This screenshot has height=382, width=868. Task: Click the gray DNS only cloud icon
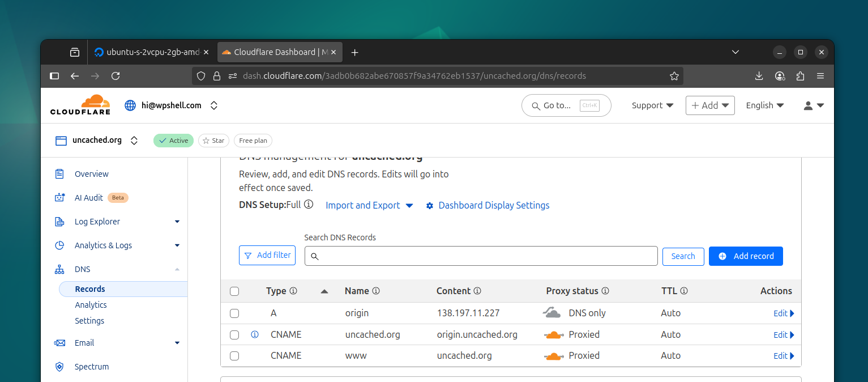click(x=551, y=312)
